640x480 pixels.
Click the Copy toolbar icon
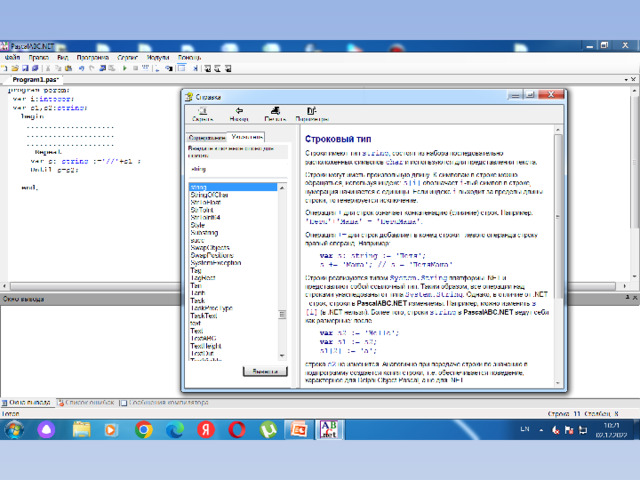point(58,69)
